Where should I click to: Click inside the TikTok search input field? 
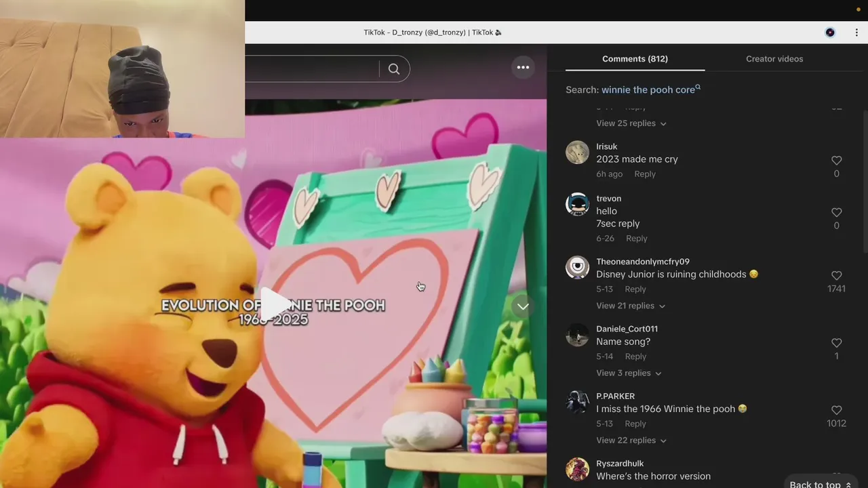pos(312,69)
